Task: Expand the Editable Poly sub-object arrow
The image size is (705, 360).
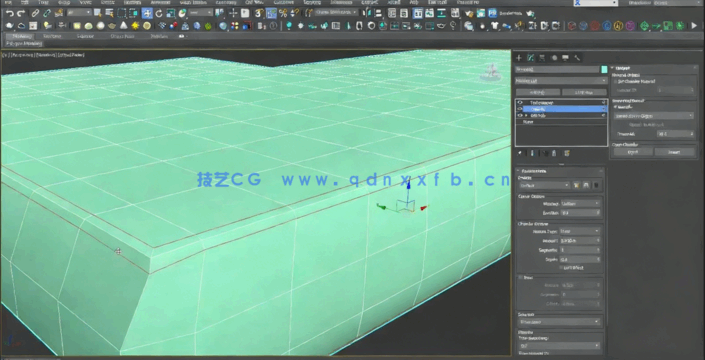Action: point(526,116)
